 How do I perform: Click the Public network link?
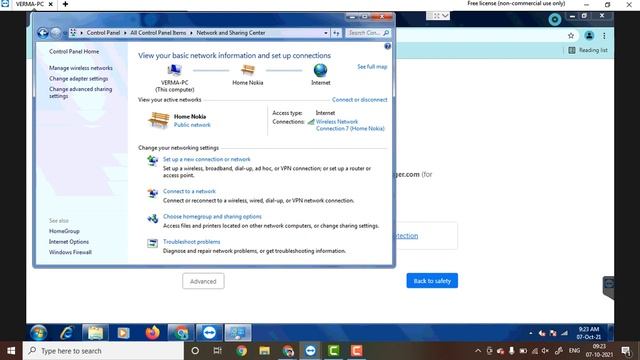(192, 125)
